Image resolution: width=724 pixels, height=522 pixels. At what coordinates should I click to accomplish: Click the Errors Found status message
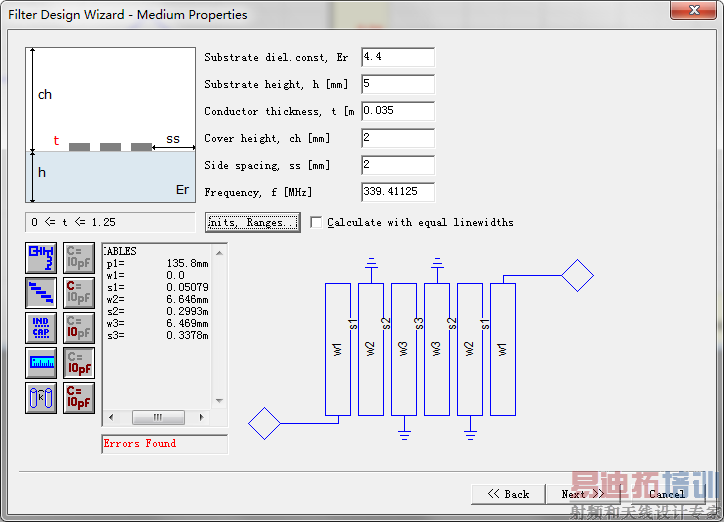[x=140, y=444]
